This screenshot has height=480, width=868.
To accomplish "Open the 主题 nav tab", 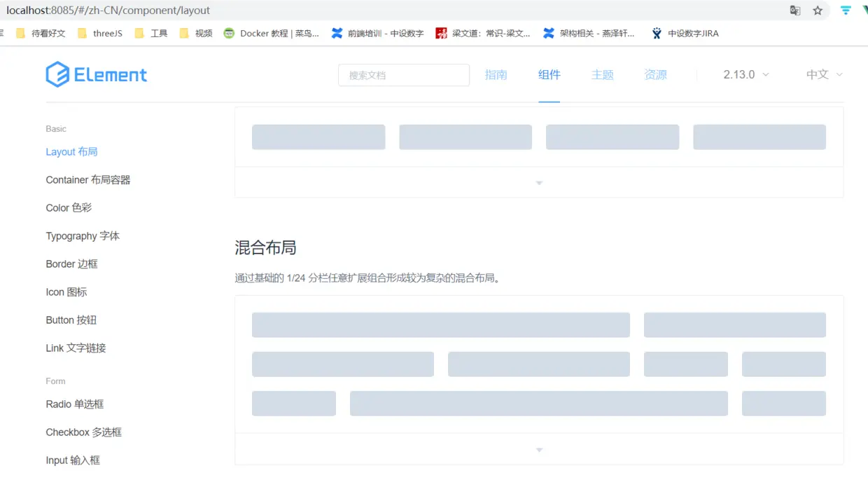I will click(603, 75).
